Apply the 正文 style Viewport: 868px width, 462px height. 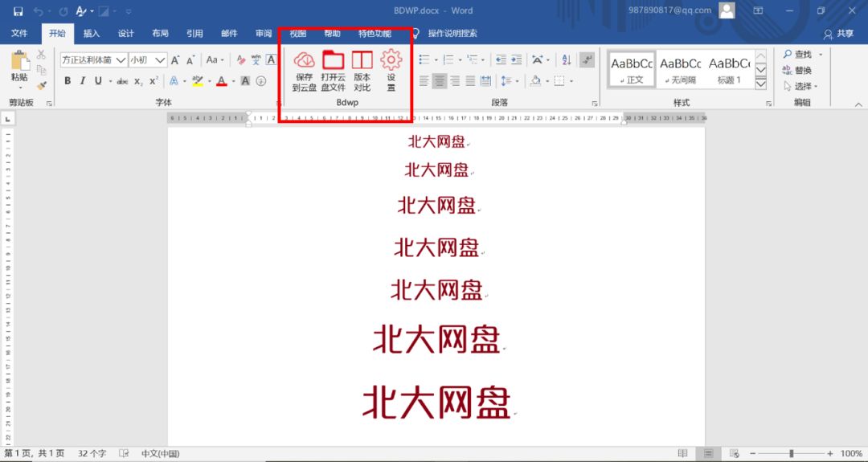pos(632,69)
